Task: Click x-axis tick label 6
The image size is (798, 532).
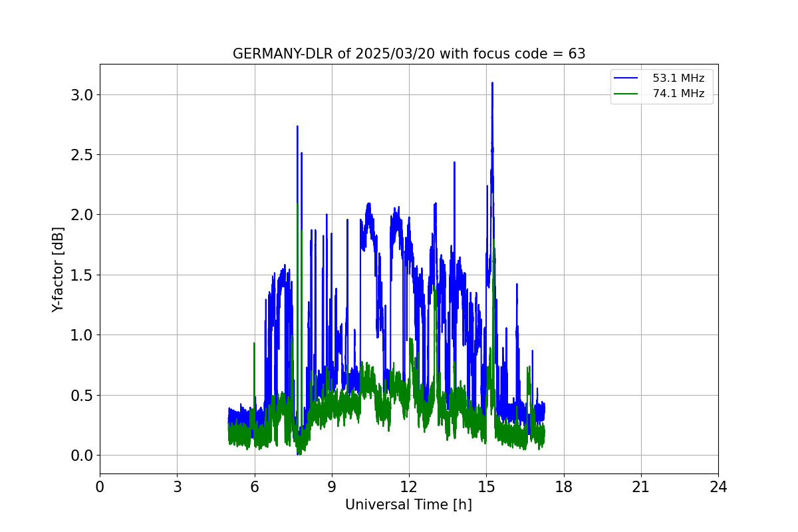Action: tap(254, 487)
